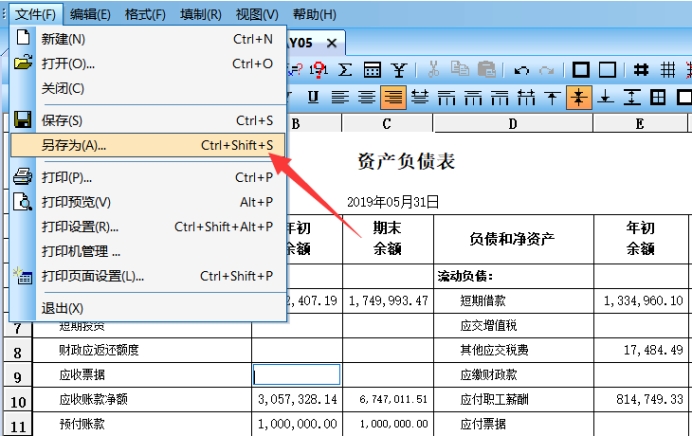Click the Undo arrow icon
Viewport: 692px width, 437px height.
[x=521, y=70]
